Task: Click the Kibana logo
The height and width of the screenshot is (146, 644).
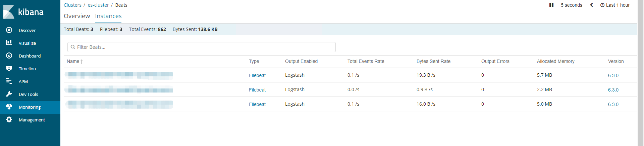Action: [x=23, y=12]
